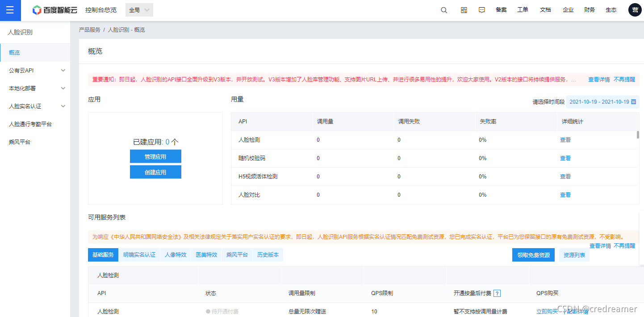Select the 基础服务 tab
Viewport: 644px width, 317px height.
pyautogui.click(x=103, y=255)
